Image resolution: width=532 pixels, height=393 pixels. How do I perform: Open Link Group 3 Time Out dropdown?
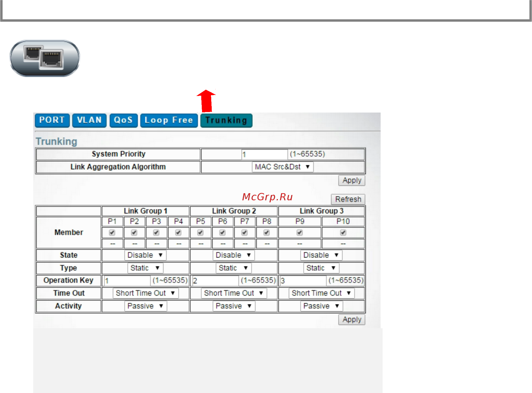(x=322, y=293)
